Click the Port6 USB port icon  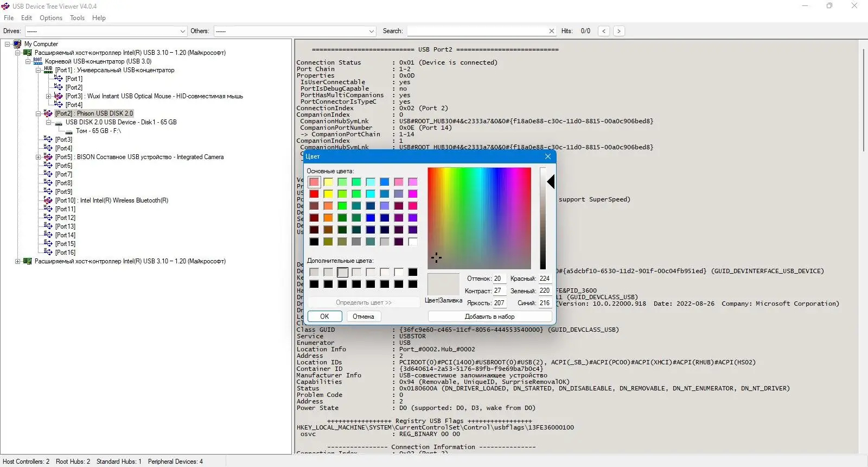click(48, 166)
